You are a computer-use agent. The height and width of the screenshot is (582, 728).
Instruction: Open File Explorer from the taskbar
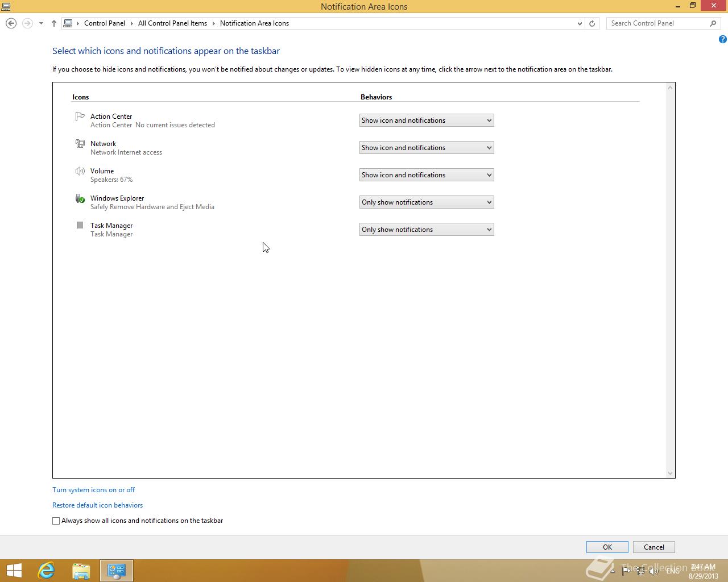pyautogui.click(x=81, y=571)
